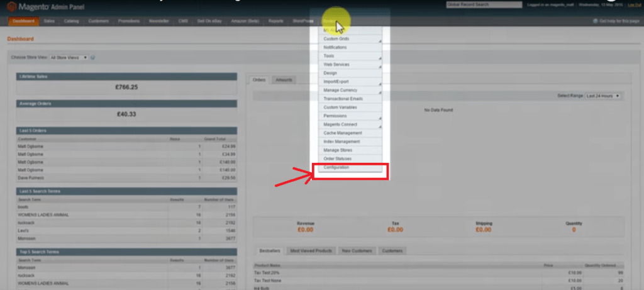644x290 pixels.
Task: Choose Order Statuses in the System menu
Action: point(350,159)
